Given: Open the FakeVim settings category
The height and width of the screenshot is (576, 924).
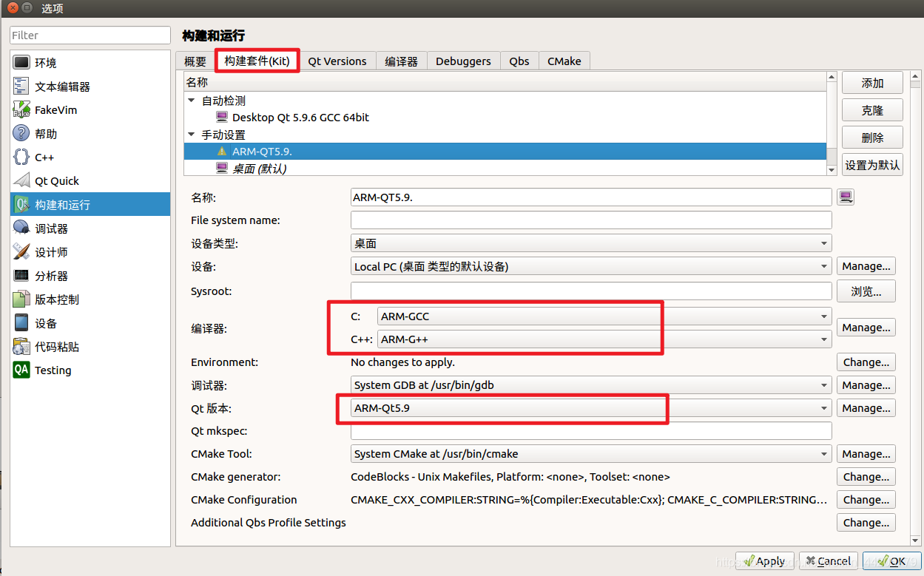Looking at the screenshot, I should pyautogui.click(x=90, y=110).
